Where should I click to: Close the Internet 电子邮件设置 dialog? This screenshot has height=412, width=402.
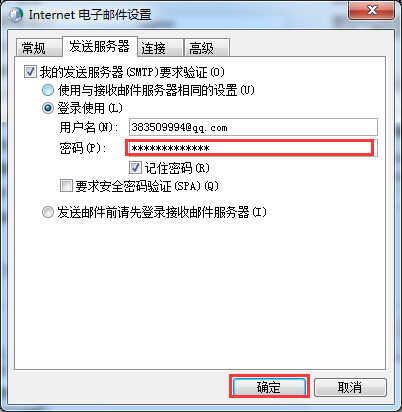click(x=372, y=10)
